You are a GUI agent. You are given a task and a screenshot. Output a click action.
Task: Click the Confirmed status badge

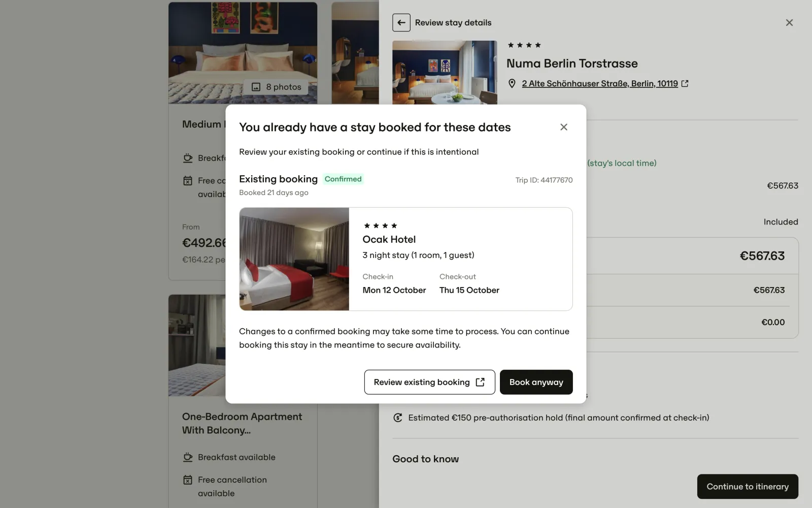343,179
